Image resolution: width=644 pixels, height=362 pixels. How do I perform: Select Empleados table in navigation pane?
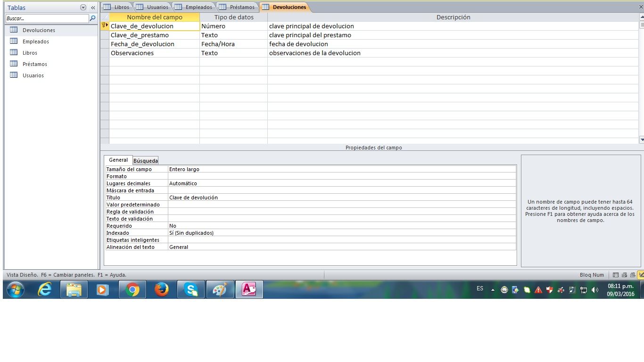36,41
